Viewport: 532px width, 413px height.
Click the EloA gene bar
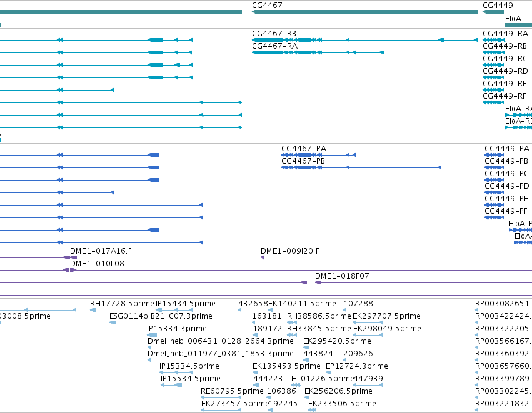518,25
